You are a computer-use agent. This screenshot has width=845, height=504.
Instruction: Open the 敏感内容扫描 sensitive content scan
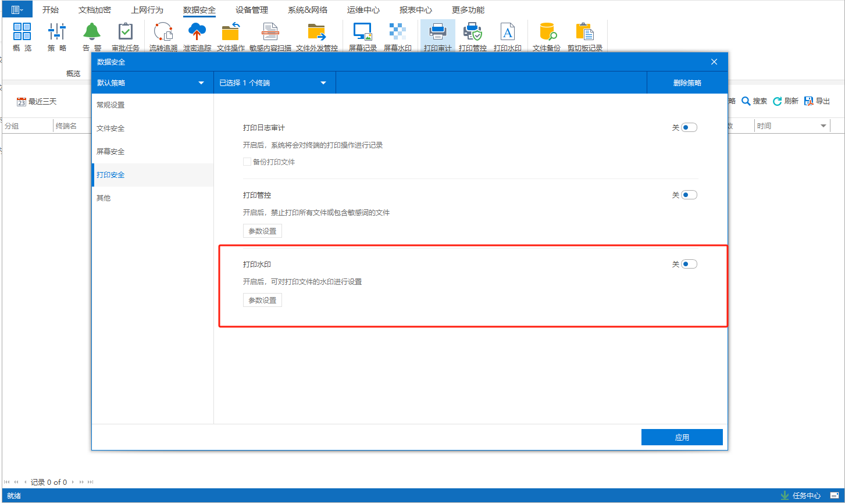click(x=270, y=37)
